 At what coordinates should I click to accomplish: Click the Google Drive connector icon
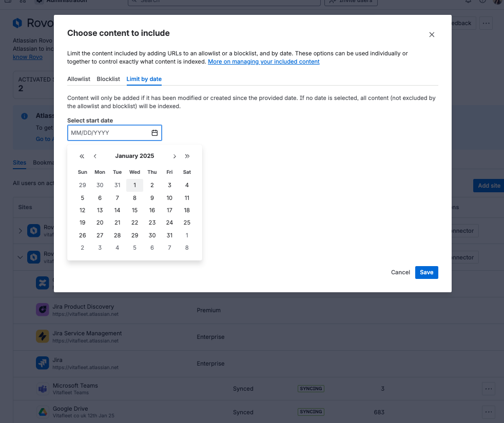(x=43, y=412)
